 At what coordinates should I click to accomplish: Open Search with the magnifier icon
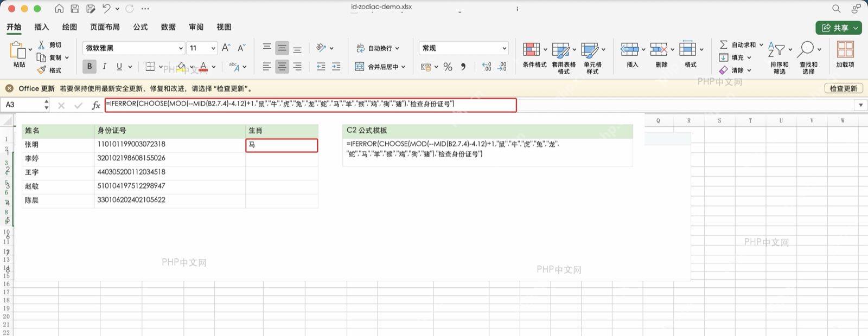(837, 9)
